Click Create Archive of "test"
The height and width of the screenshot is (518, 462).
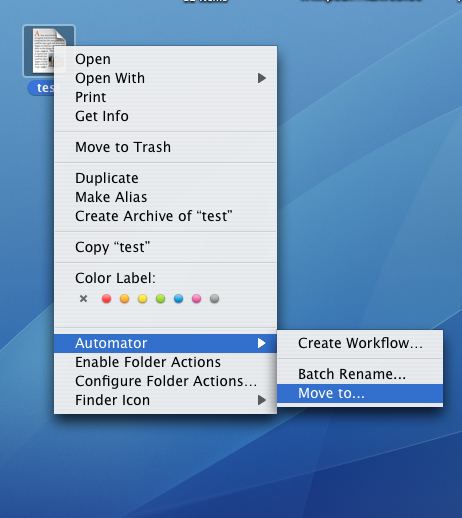pos(165,216)
